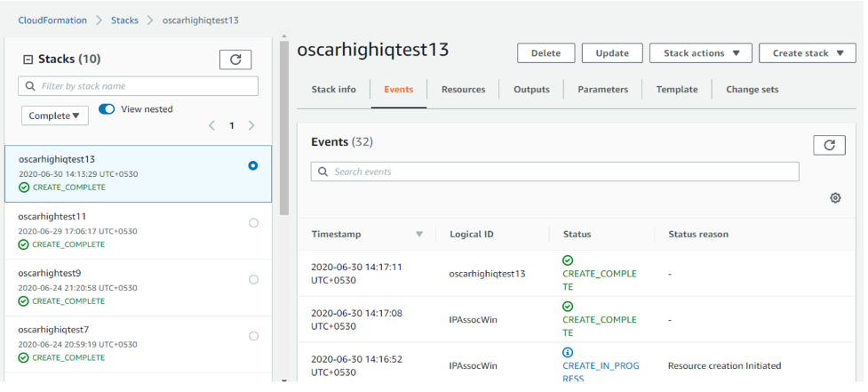The height and width of the screenshot is (392, 868).
Task: Switch to the Parameters tab
Action: pyautogui.click(x=603, y=89)
